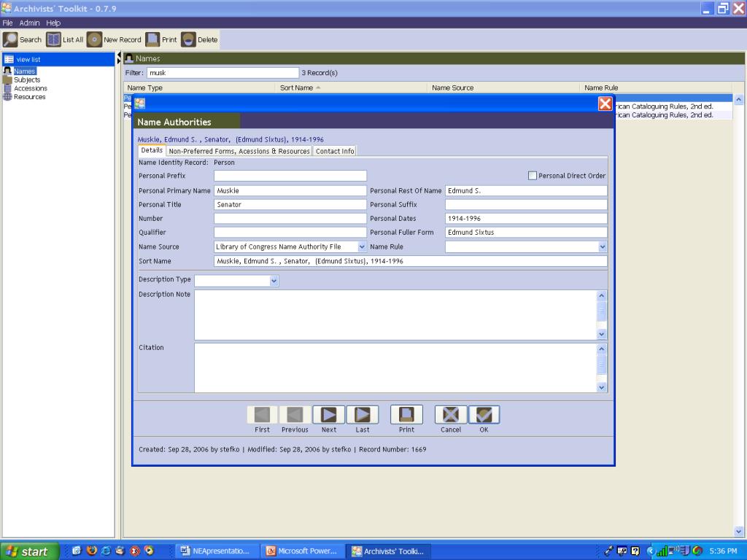Click the Personal Title field with Senator
This screenshot has width=747, height=560.
point(290,204)
